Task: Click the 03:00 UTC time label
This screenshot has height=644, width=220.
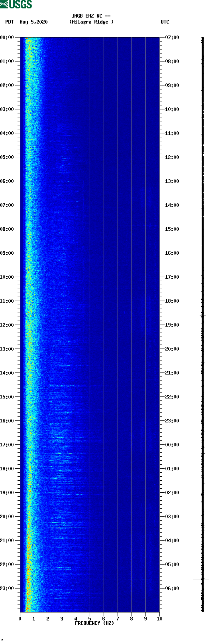Action: 172,517
